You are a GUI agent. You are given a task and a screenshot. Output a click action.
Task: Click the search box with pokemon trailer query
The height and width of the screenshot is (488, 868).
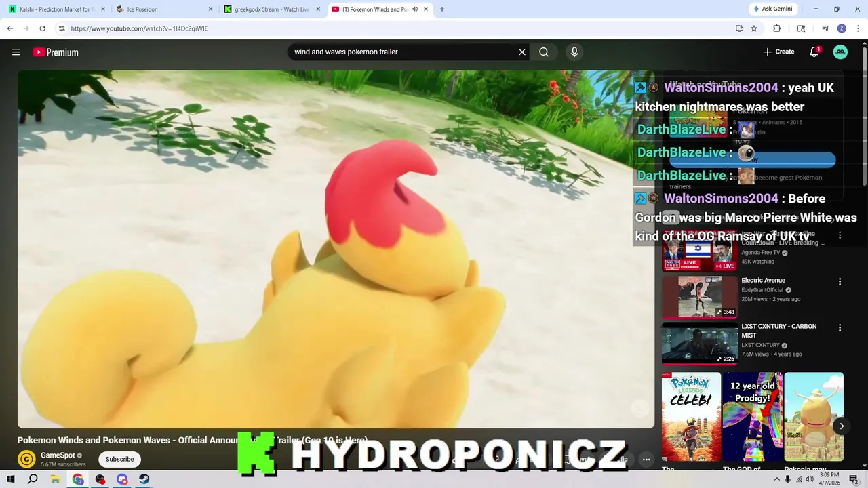(403, 52)
